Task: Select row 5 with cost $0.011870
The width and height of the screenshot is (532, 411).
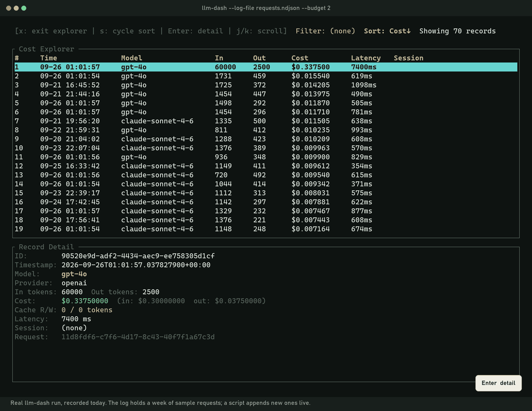Action: click(x=266, y=103)
